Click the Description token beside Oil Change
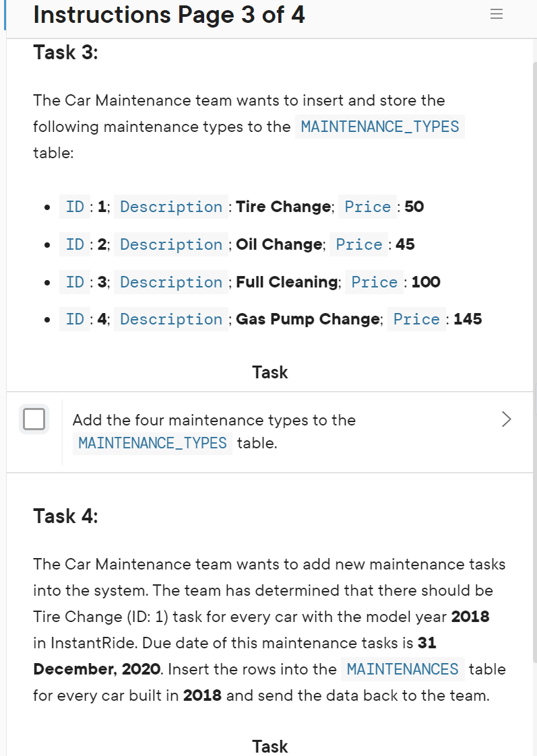Screen dimensions: 537x756 point(170,244)
